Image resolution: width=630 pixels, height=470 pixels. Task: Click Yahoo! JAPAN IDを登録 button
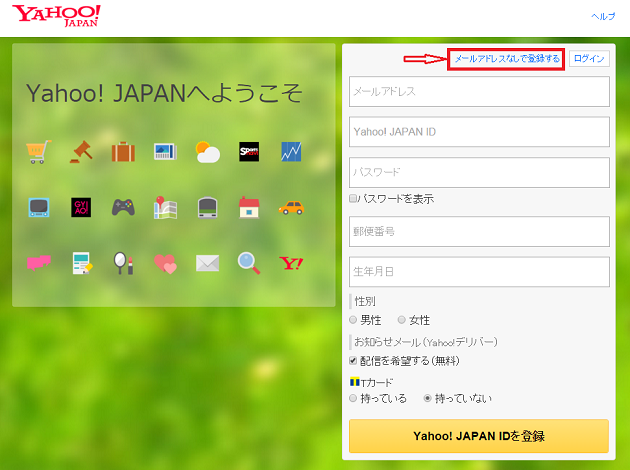(479, 436)
